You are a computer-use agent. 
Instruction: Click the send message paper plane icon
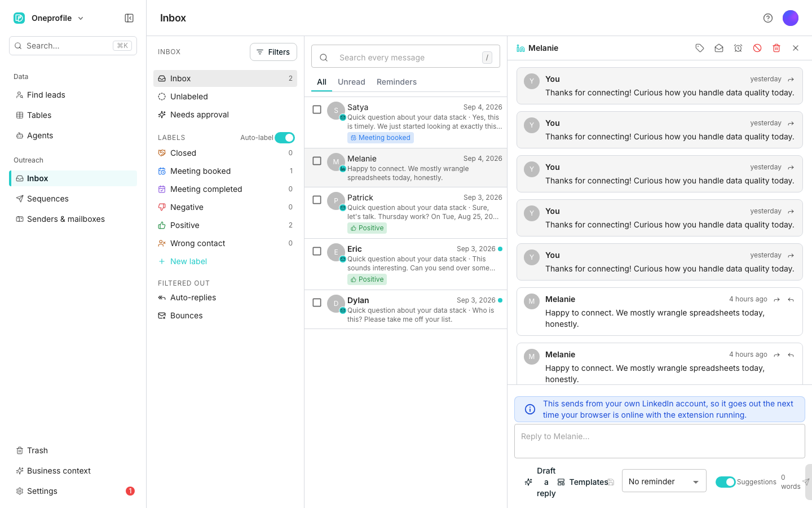pos(806,482)
